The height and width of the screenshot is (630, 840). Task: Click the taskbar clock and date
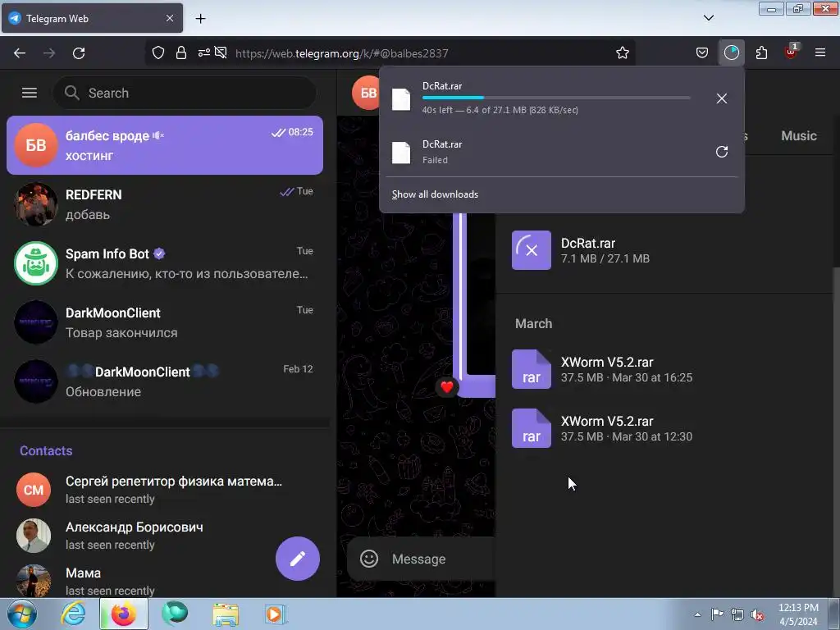[798, 614]
